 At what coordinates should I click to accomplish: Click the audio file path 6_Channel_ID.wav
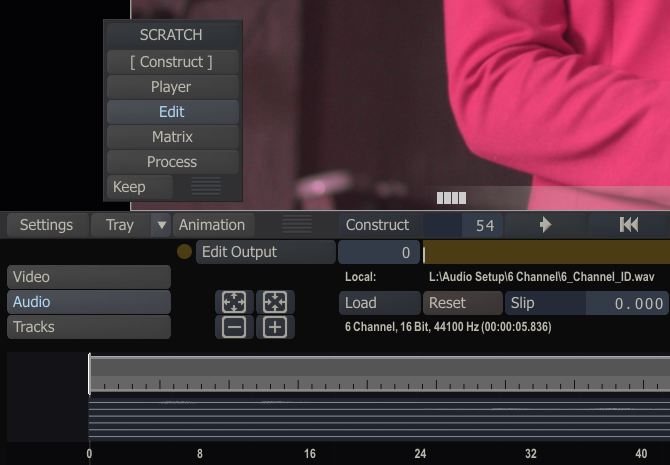[x=541, y=277]
